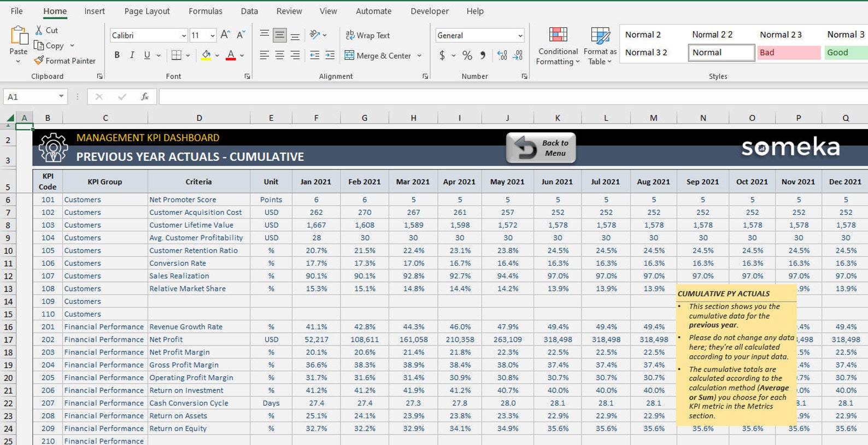Click the Orientation text angle icon
The width and height of the screenshot is (868, 445).
315,35
